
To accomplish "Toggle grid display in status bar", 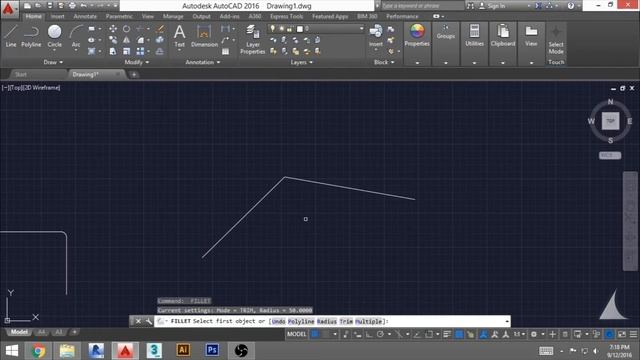I will coord(315,334).
